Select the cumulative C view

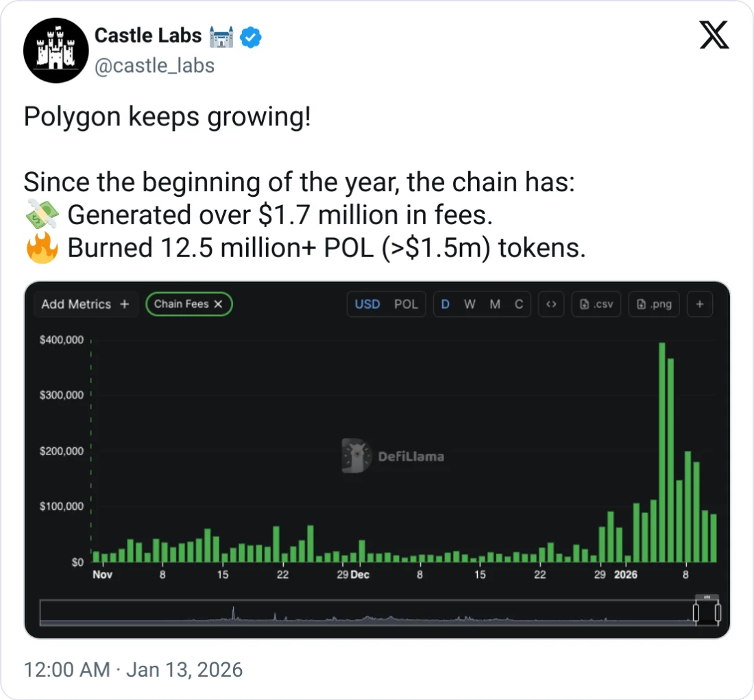click(519, 304)
